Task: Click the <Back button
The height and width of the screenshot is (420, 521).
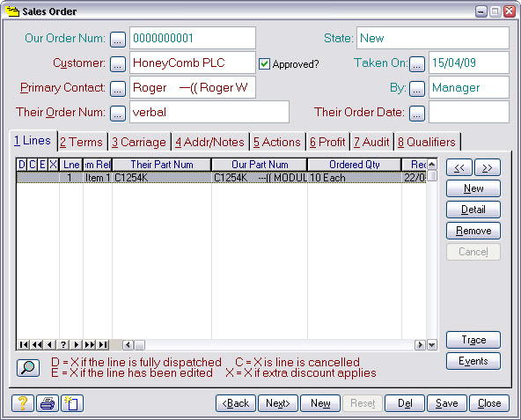Action: [x=236, y=403]
